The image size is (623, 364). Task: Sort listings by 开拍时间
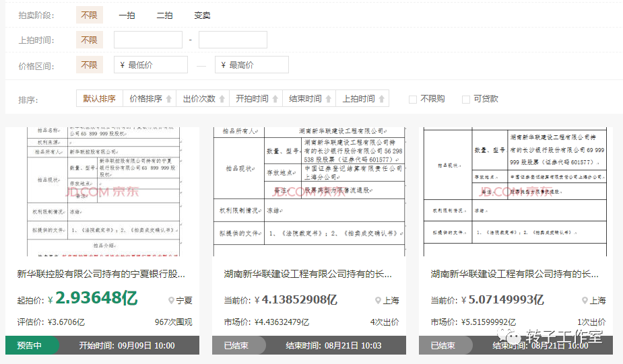tap(256, 98)
